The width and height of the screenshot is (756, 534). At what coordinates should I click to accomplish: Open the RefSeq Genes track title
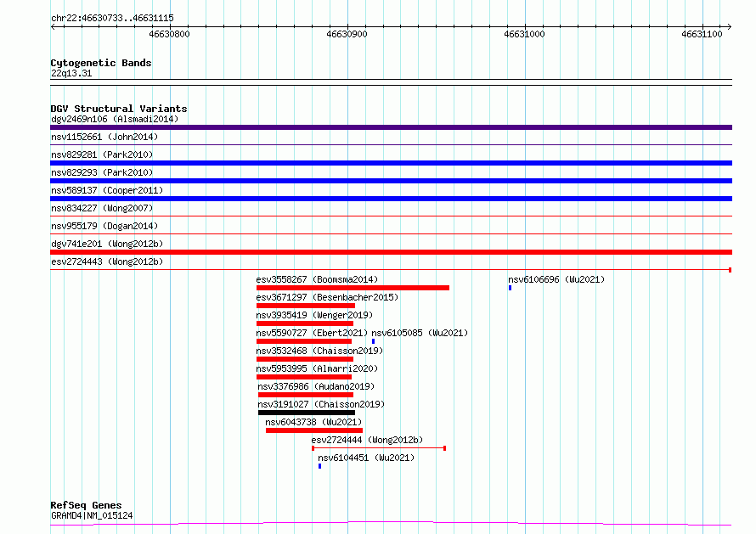(86, 505)
